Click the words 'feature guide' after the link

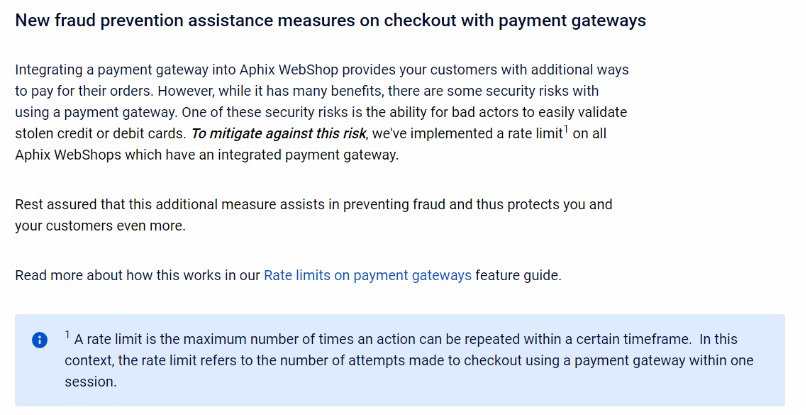pos(518,275)
